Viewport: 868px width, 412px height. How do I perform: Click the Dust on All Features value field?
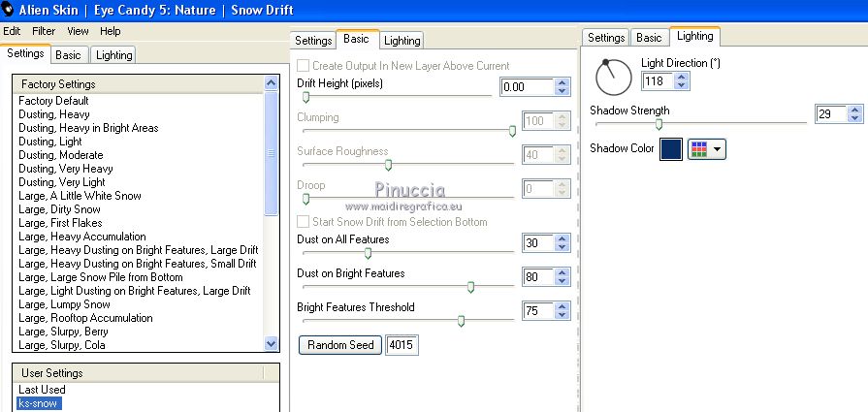pos(537,242)
